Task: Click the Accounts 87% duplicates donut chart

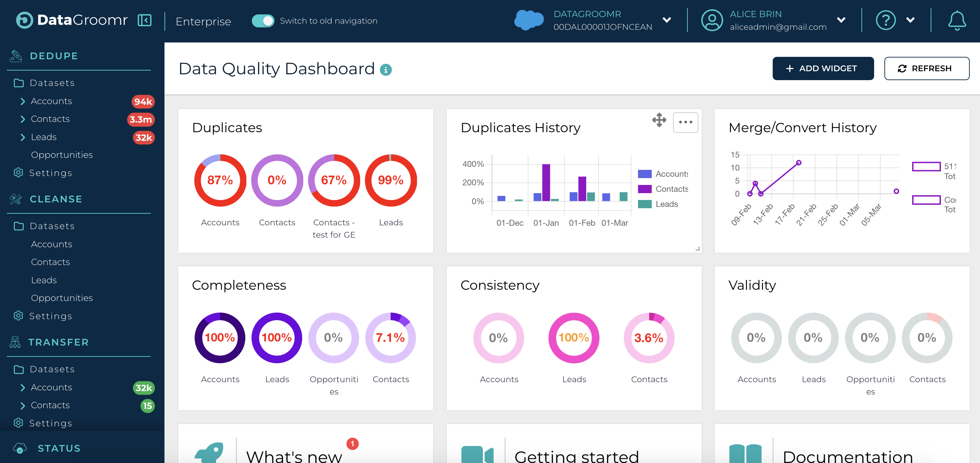Action: [x=220, y=180]
